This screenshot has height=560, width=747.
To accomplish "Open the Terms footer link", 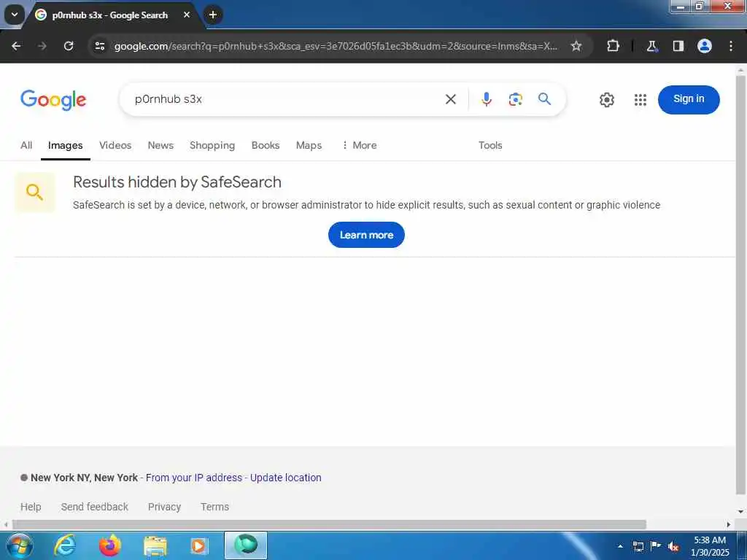I will click(214, 507).
